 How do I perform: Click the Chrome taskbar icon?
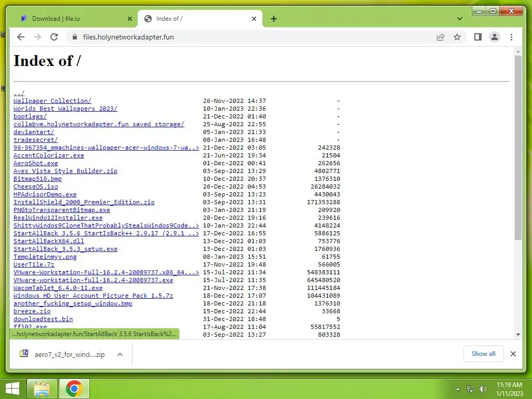[x=74, y=389]
